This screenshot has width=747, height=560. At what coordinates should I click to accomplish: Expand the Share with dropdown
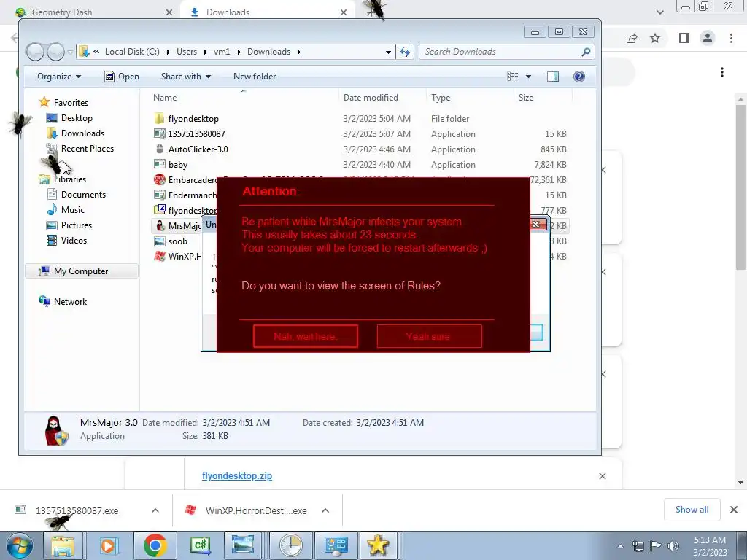tap(186, 76)
